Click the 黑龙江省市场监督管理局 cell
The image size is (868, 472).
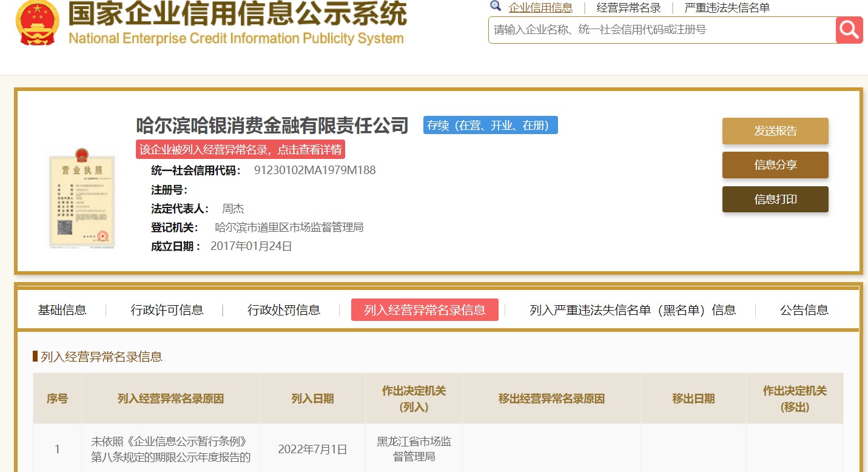click(414, 449)
